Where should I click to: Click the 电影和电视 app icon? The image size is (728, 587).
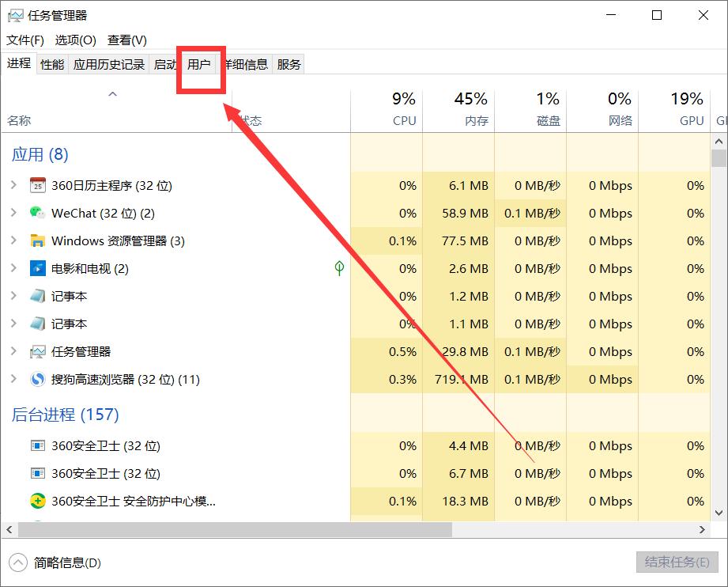(36, 268)
